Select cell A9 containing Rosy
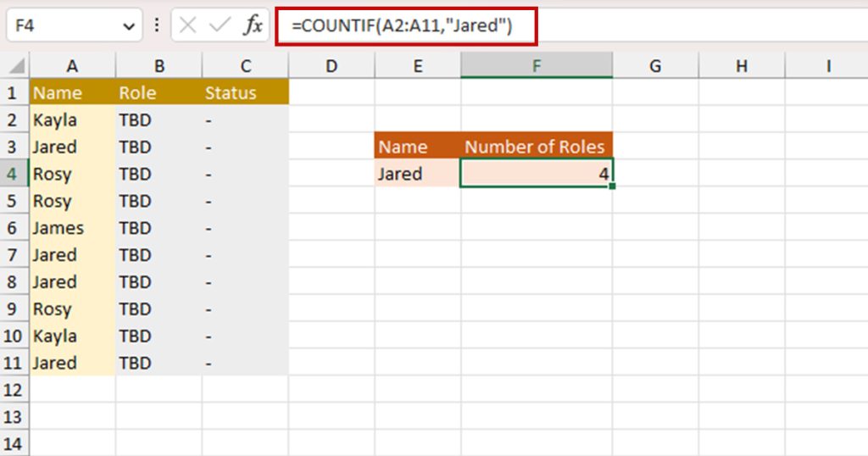This screenshot has height=456, width=868. (73, 309)
